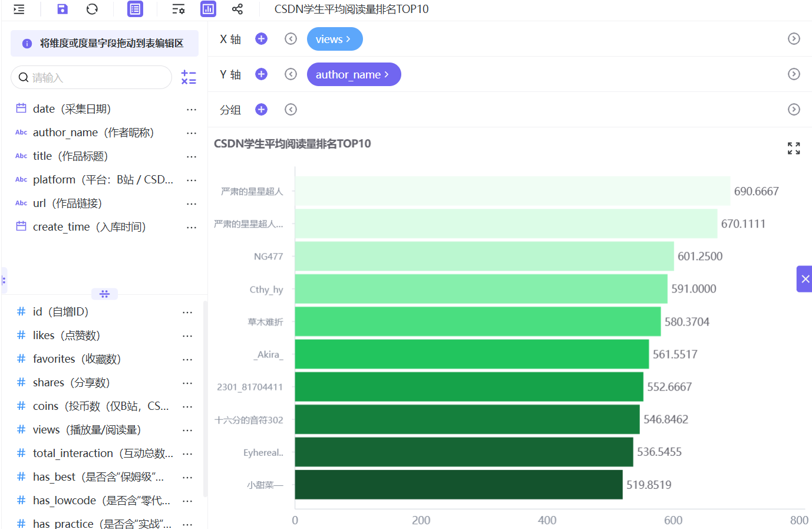Click the share icon in the top toolbar
Screen dimensions: 812x529
[x=237, y=9]
